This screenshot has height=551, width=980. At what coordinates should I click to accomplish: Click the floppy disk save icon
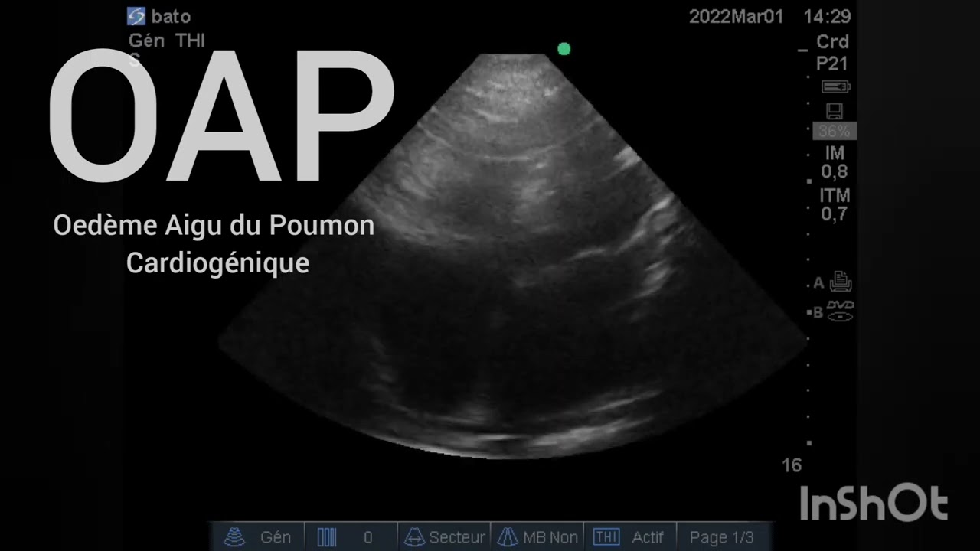(x=835, y=111)
